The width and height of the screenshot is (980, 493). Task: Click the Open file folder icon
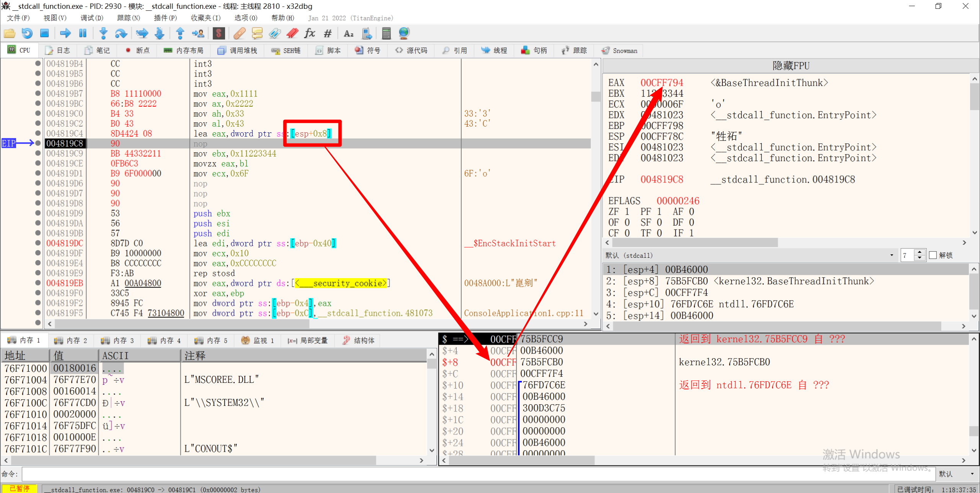click(9, 34)
